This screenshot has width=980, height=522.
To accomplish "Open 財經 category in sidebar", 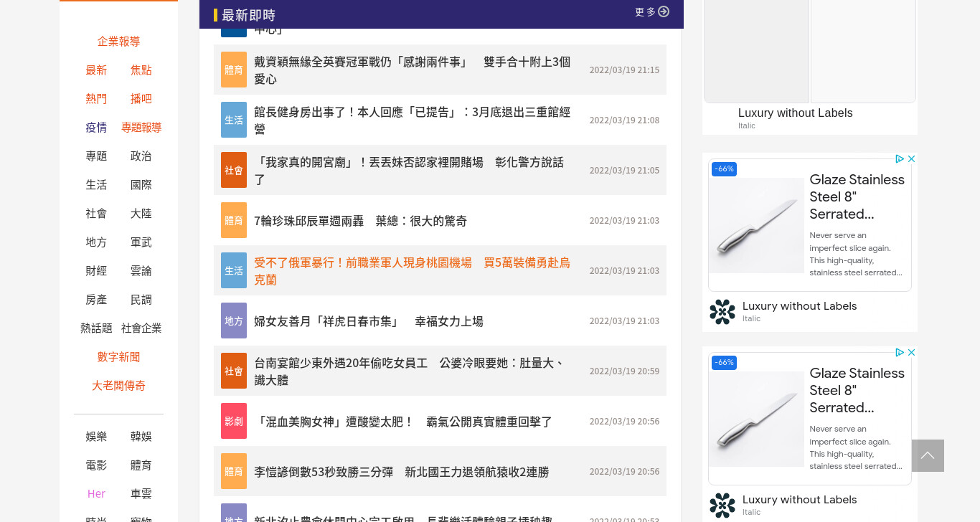I will coord(96,271).
